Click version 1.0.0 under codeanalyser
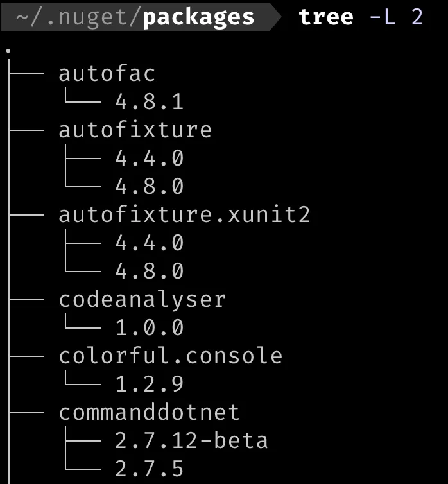This screenshot has width=448, height=484. [150, 327]
